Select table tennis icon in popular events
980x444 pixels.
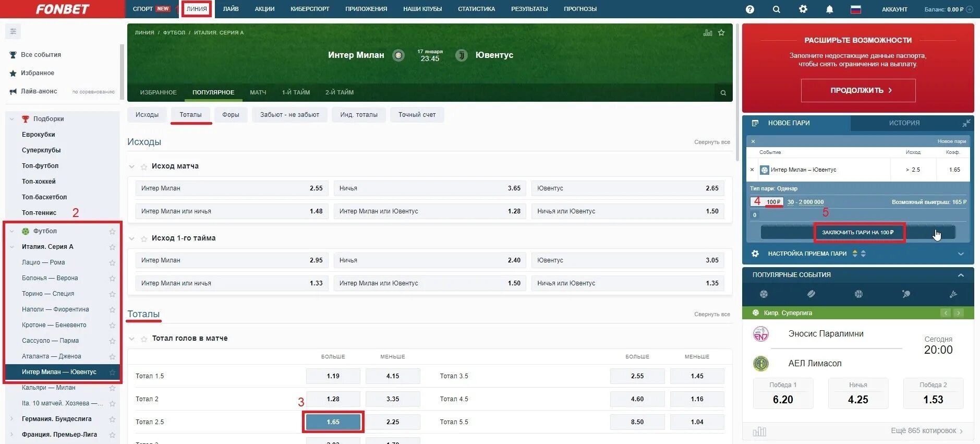pyautogui.click(x=906, y=294)
